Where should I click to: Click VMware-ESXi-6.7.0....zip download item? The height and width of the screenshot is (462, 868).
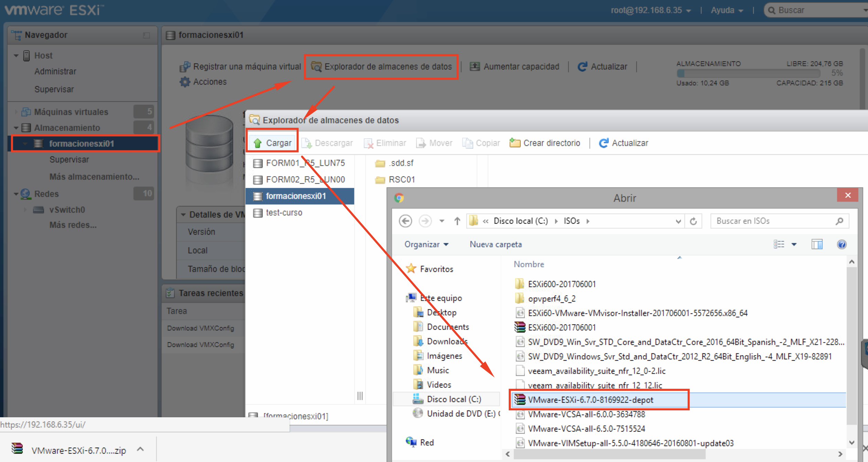pyautogui.click(x=69, y=450)
